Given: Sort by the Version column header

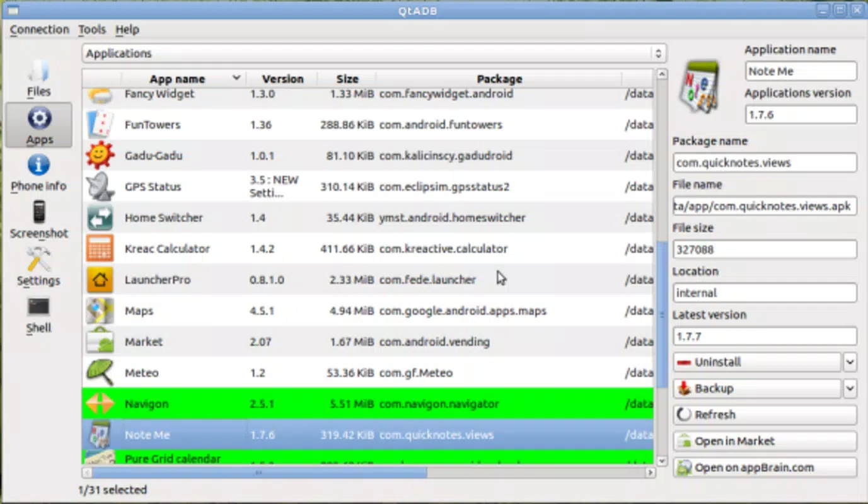Looking at the screenshot, I should [x=282, y=79].
